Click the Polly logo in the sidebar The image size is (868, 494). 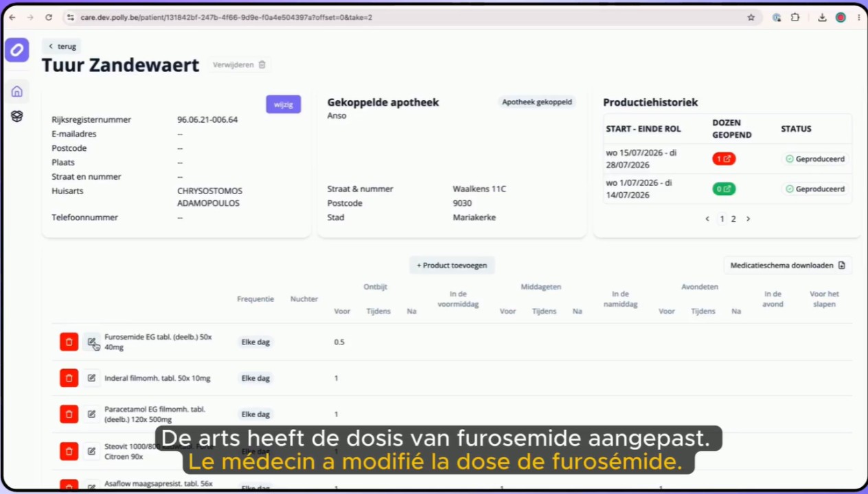click(17, 49)
